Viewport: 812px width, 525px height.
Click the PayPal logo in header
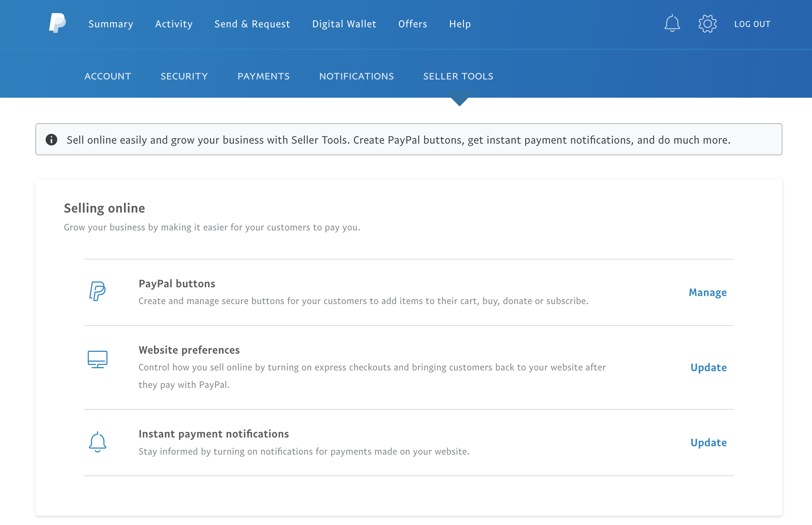(x=57, y=23)
